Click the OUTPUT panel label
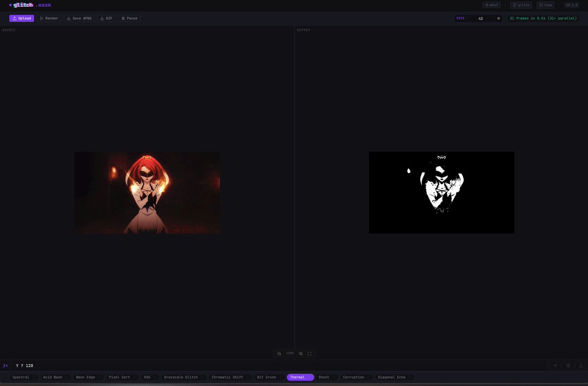 click(304, 30)
